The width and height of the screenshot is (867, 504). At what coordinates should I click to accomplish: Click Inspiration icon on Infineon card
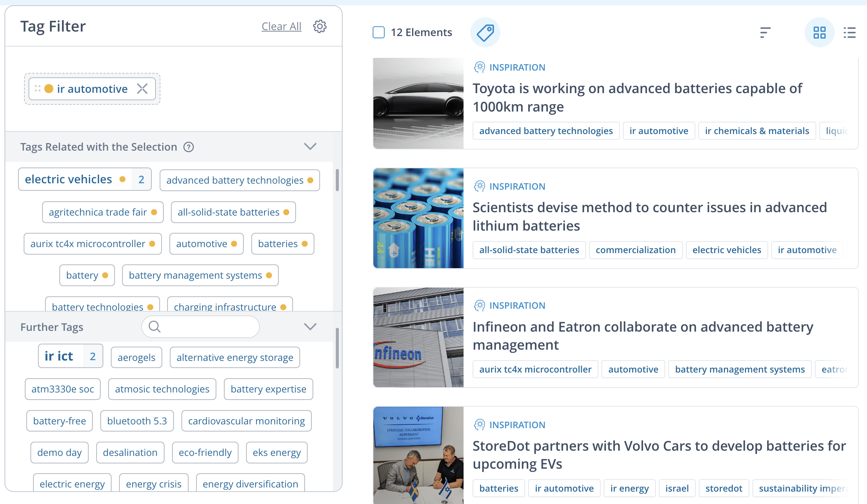click(479, 305)
